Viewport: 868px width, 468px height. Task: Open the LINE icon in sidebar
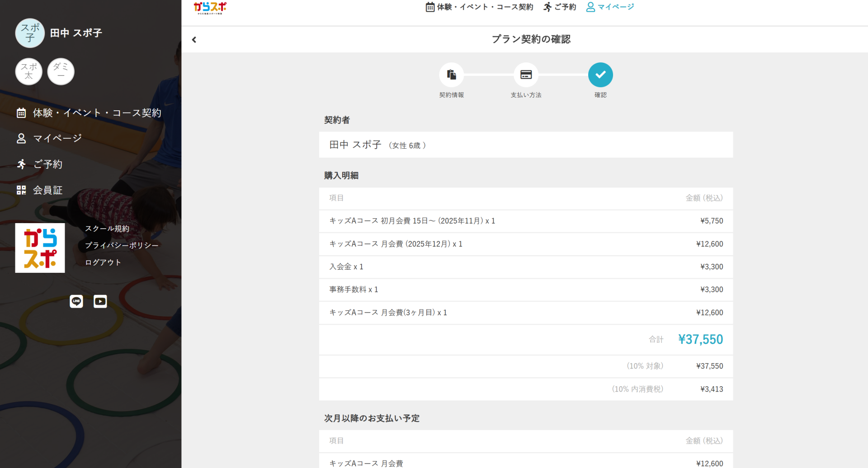[76, 301]
